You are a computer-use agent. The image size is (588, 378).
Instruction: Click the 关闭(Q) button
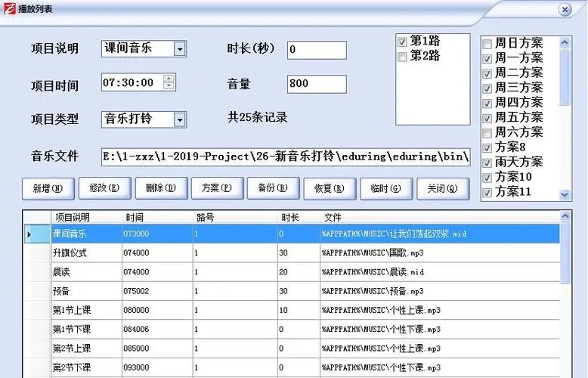point(443,188)
